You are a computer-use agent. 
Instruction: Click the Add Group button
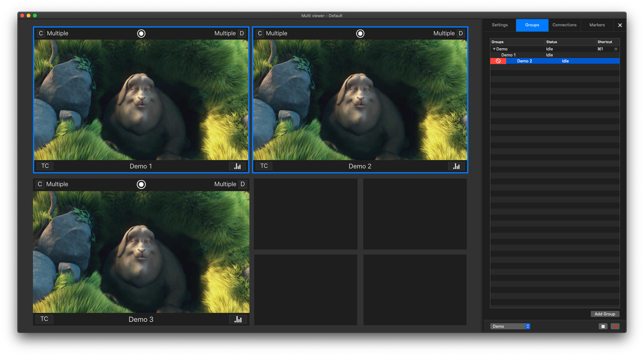pos(605,314)
